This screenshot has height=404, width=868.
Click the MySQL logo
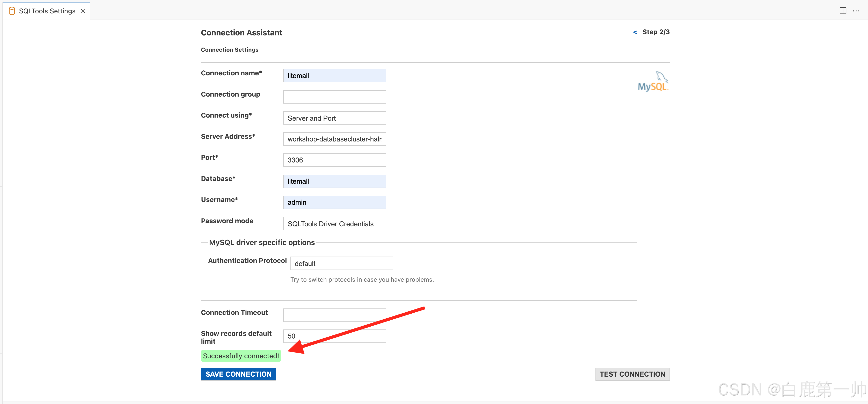tap(653, 82)
